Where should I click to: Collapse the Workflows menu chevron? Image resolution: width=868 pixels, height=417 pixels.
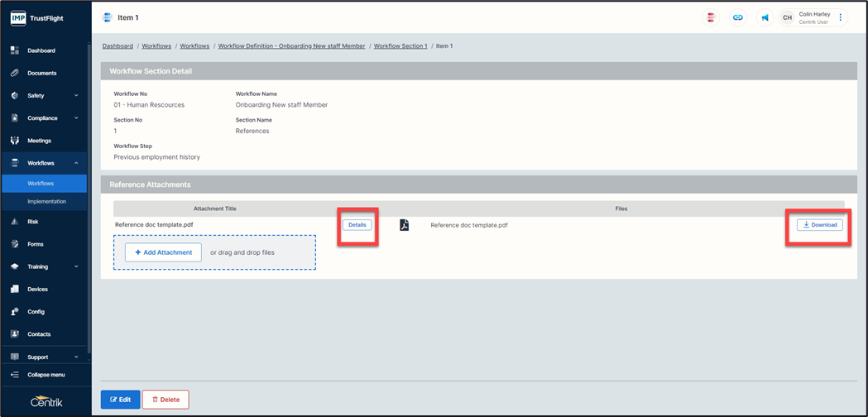(76, 163)
